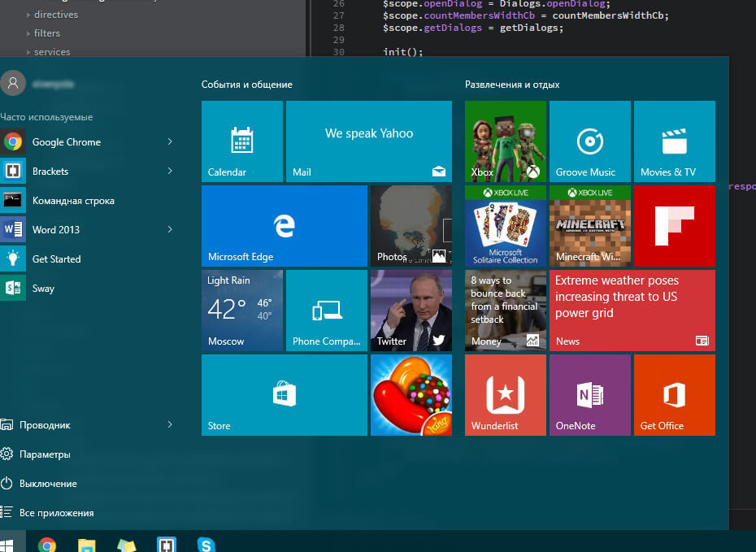The image size is (756, 552).
Task: Select Командная строка in app list
Action: [73, 201]
